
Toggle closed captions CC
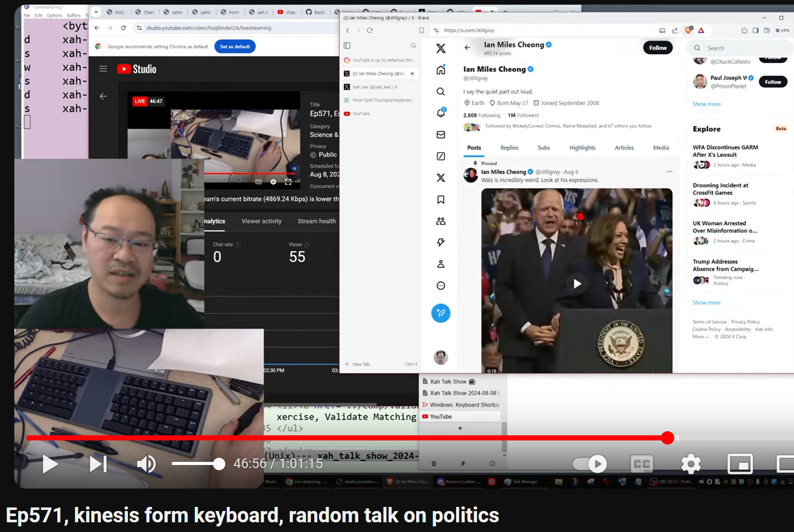pyautogui.click(x=642, y=464)
